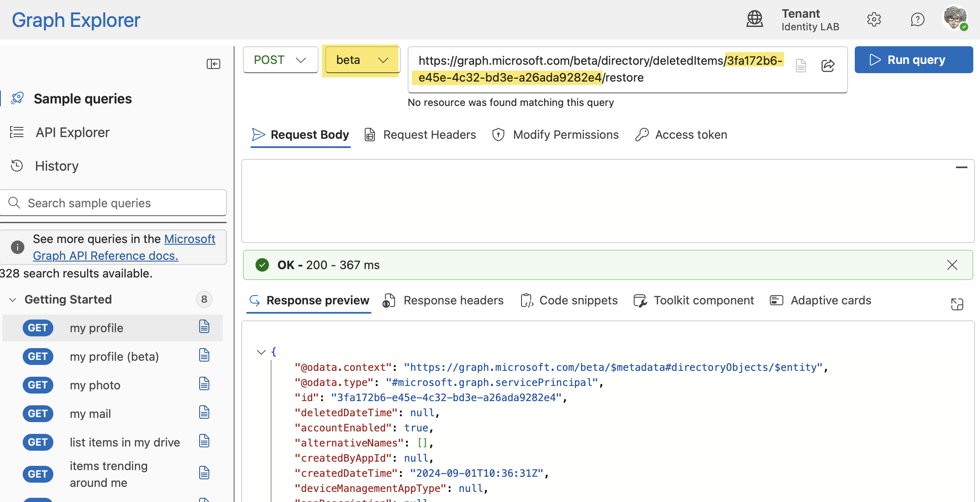
Task: Select the Response headers tab
Action: [x=443, y=300]
